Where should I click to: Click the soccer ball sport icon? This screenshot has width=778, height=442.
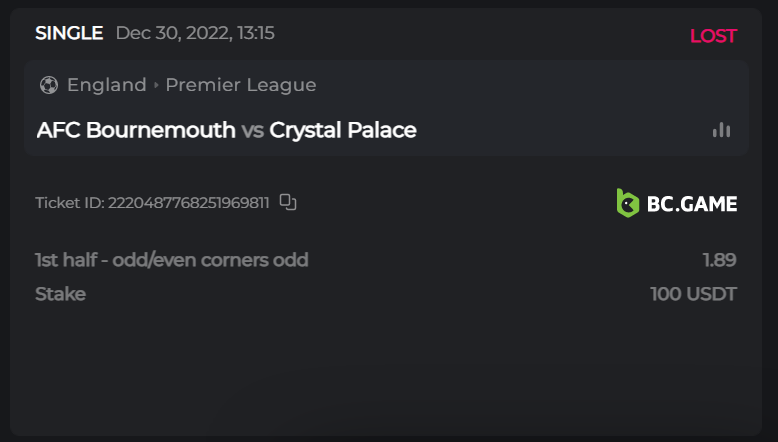point(48,85)
